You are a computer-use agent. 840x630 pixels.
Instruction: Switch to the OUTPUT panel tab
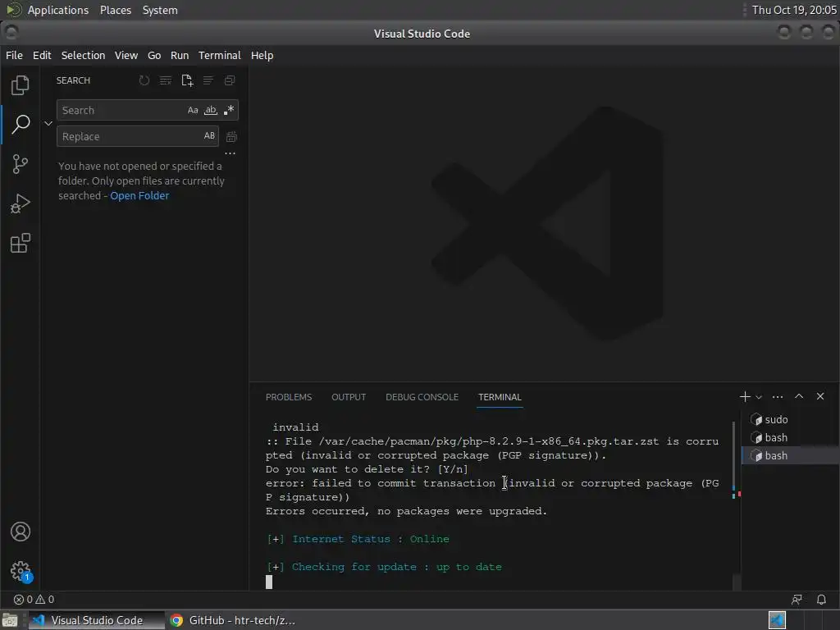click(349, 397)
